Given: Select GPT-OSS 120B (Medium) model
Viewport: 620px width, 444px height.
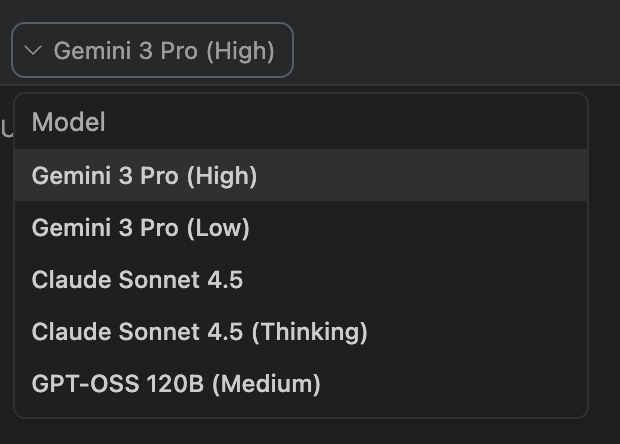Looking at the screenshot, I should click(x=176, y=384).
